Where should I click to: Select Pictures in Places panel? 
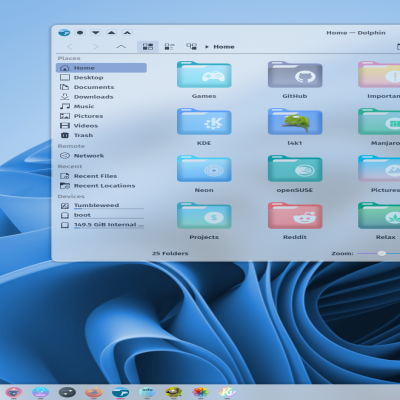(101, 116)
